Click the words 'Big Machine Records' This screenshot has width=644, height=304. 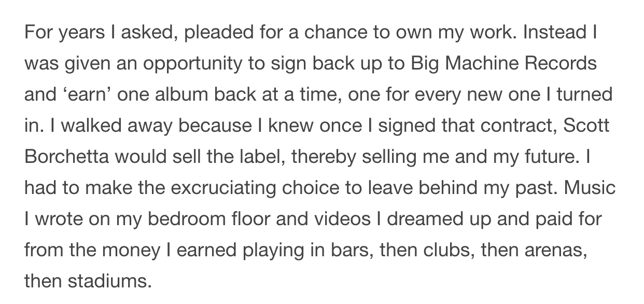(504, 64)
